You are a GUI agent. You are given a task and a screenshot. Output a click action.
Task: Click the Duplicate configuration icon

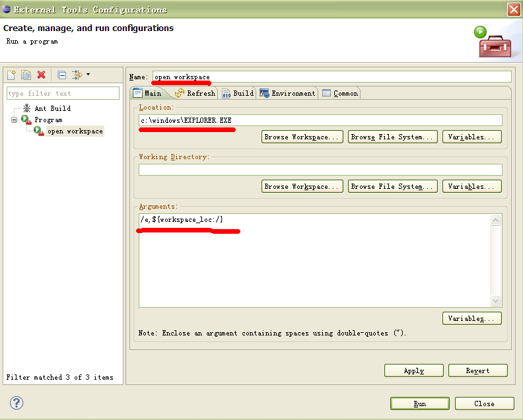coord(26,75)
